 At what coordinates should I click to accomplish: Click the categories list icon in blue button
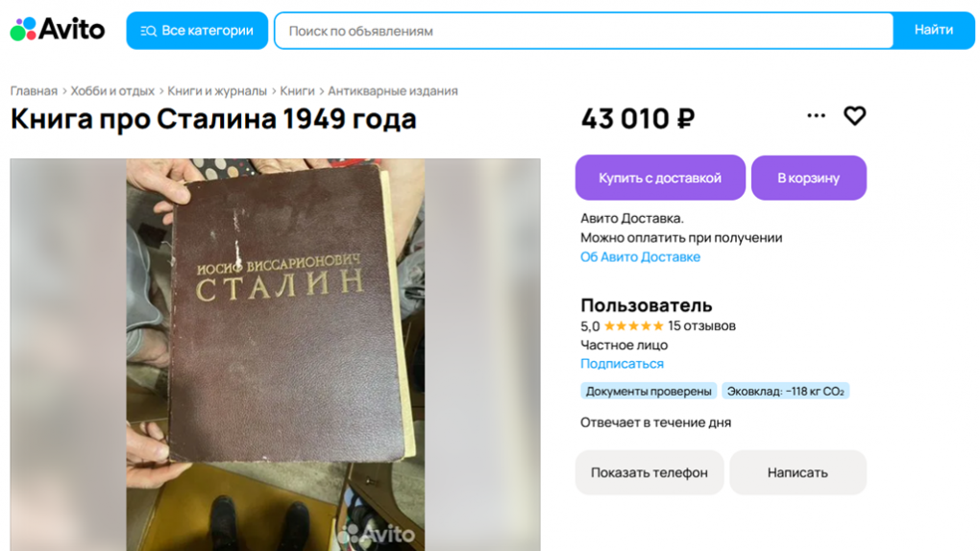(x=148, y=31)
